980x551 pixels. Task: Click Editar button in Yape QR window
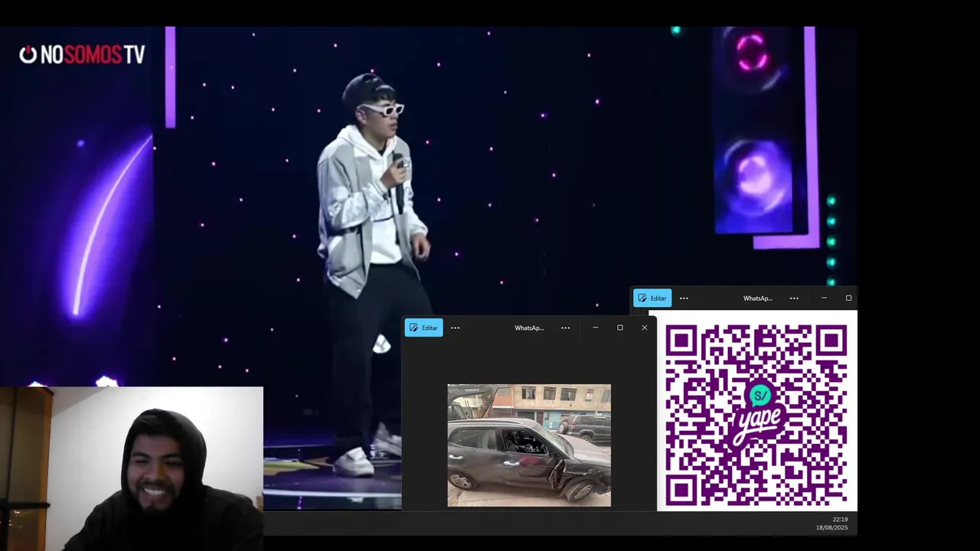tap(652, 298)
